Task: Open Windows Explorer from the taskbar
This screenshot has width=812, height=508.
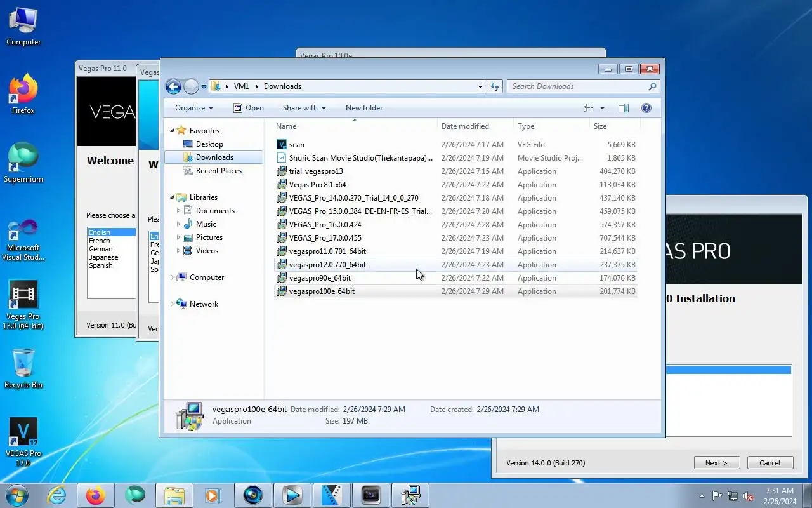Action: (174, 495)
